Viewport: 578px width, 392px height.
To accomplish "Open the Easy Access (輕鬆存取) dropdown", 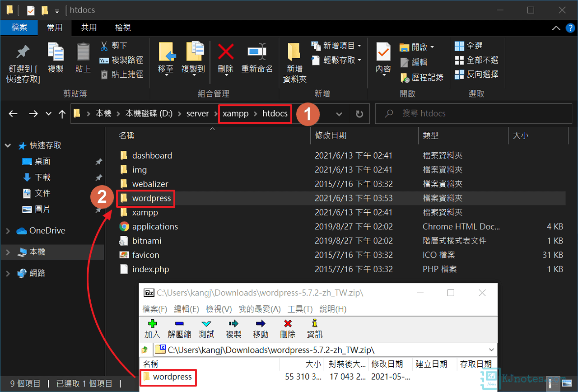I will [x=336, y=60].
